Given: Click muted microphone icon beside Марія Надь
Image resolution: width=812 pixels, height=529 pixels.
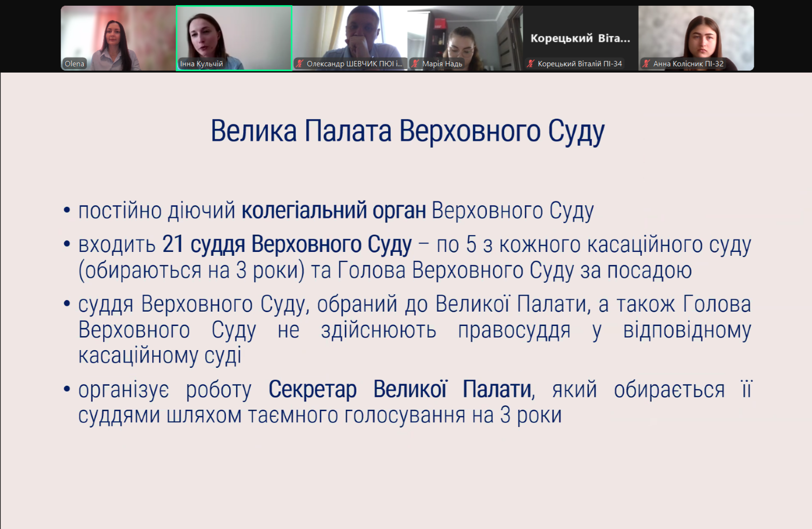Looking at the screenshot, I should click(415, 63).
